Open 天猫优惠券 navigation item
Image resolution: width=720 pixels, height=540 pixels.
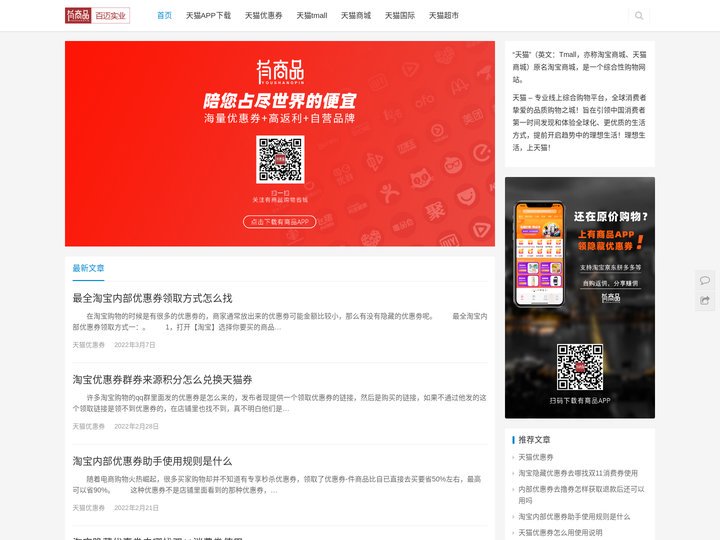coord(264,16)
